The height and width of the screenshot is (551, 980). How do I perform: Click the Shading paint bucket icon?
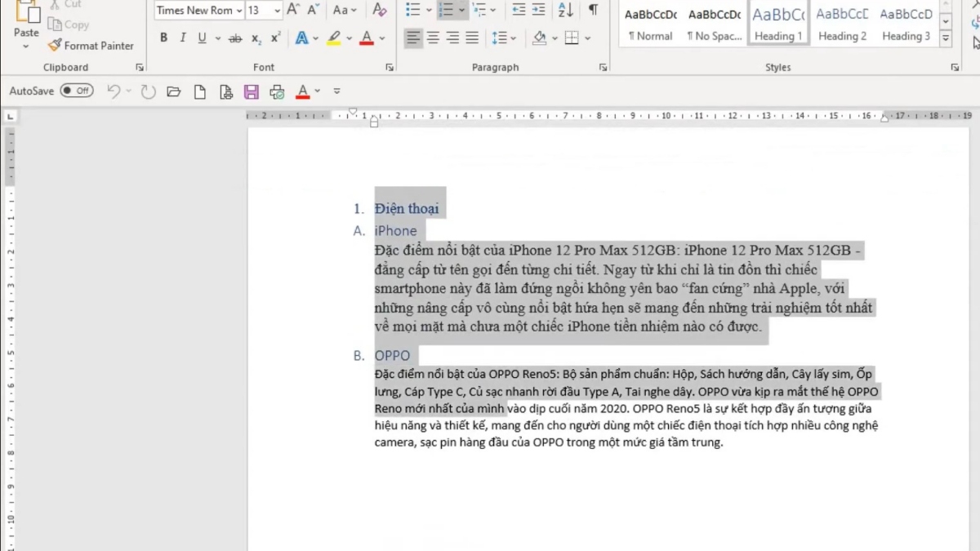(x=538, y=38)
